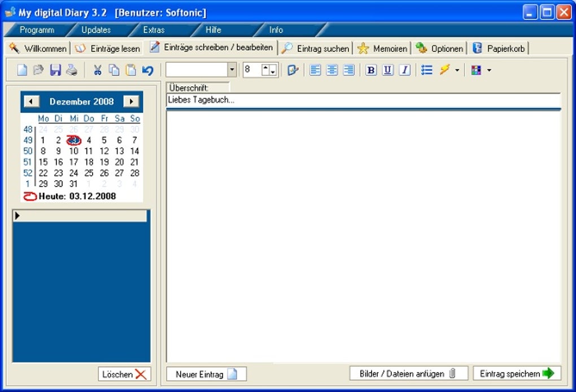
Task: Go to next month in calendar
Action: point(131,102)
